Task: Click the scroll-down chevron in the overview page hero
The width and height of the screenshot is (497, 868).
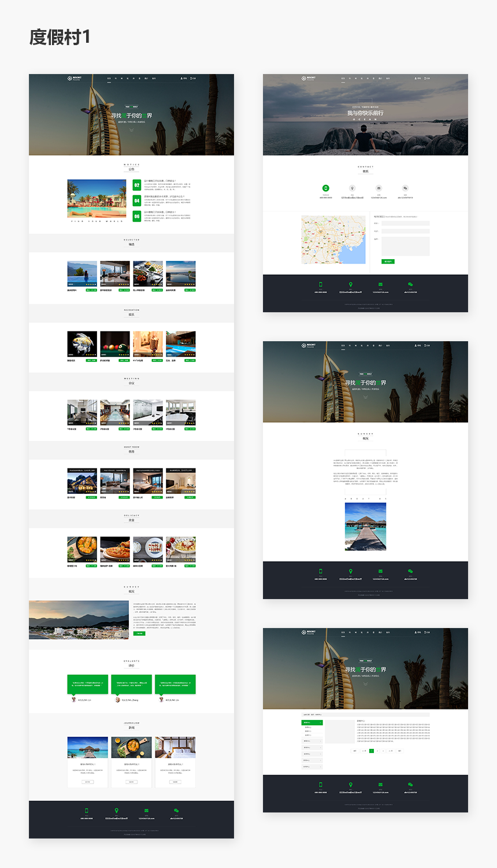Action: tap(365, 397)
